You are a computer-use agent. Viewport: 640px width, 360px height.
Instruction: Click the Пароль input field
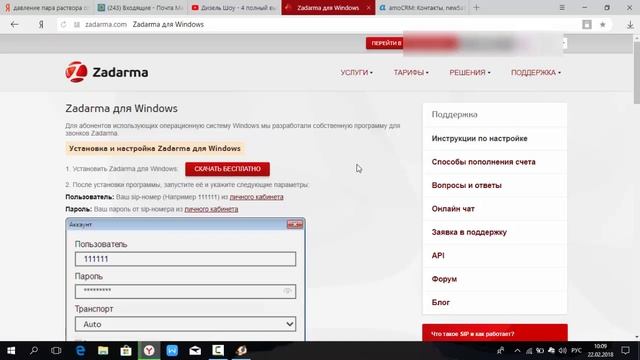(x=185, y=291)
